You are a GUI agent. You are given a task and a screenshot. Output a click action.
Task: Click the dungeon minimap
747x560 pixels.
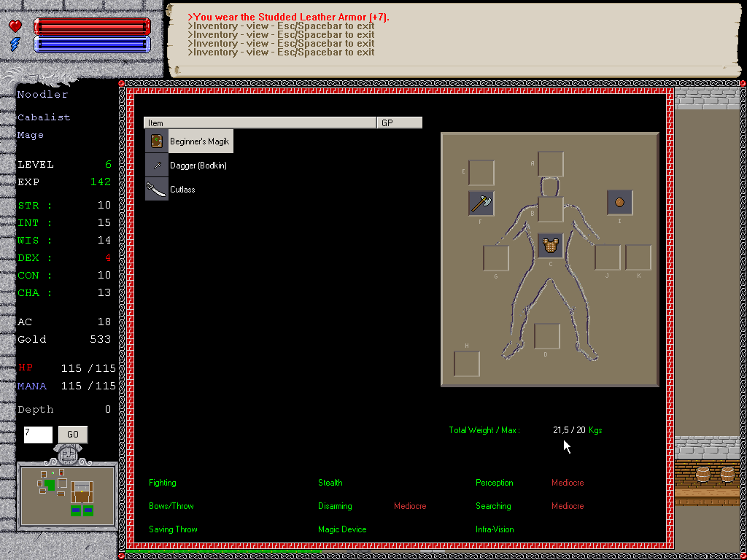pyautogui.click(x=67, y=495)
